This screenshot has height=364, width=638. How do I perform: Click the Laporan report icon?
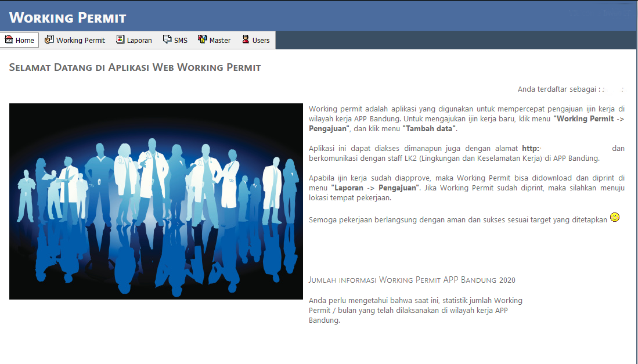coord(120,40)
